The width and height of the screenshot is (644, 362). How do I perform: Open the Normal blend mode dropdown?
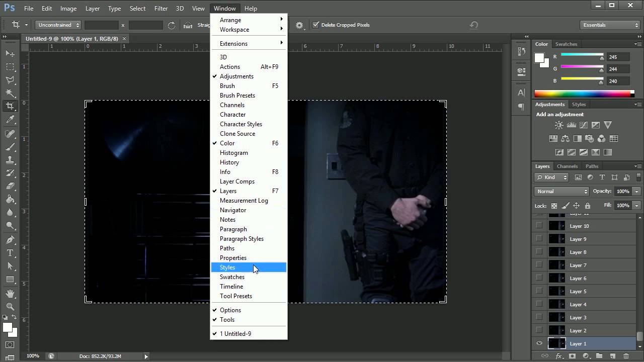(x=561, y=191)
